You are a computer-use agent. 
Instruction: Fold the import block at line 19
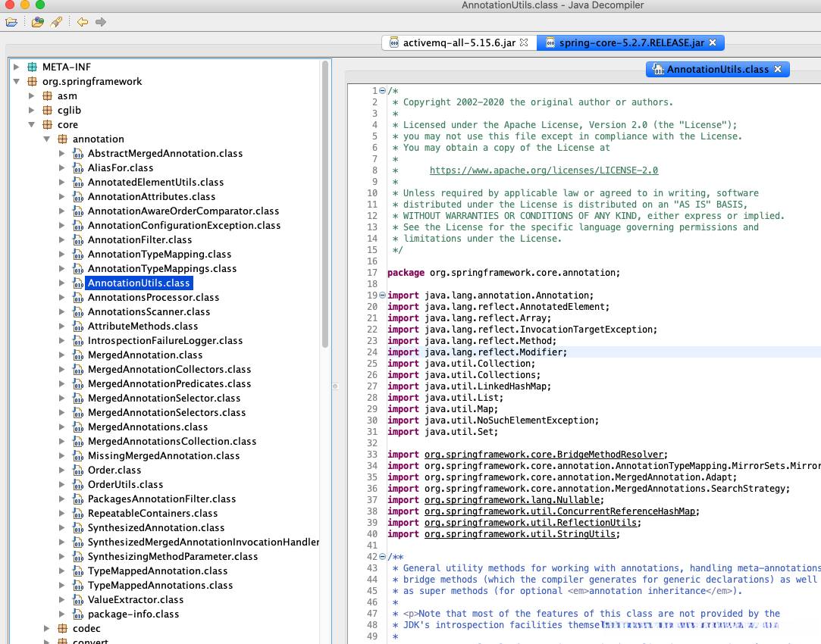[382, 295]
